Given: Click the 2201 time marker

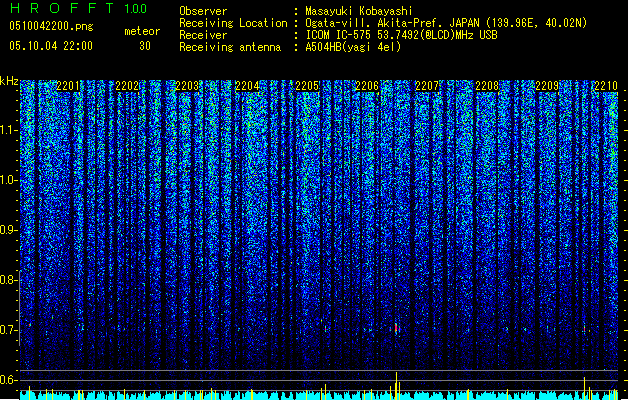Looking at the screenshot, I should tap(68, 86).
